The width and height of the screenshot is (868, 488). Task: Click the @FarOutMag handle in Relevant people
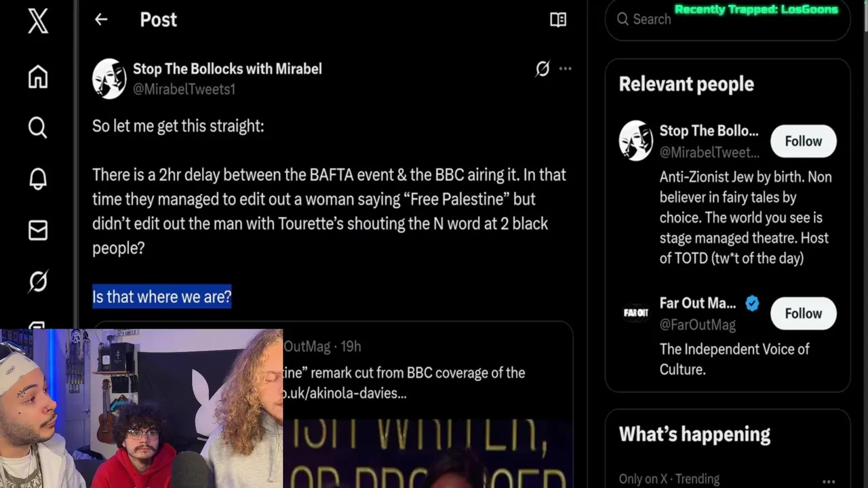coord(697,325)
